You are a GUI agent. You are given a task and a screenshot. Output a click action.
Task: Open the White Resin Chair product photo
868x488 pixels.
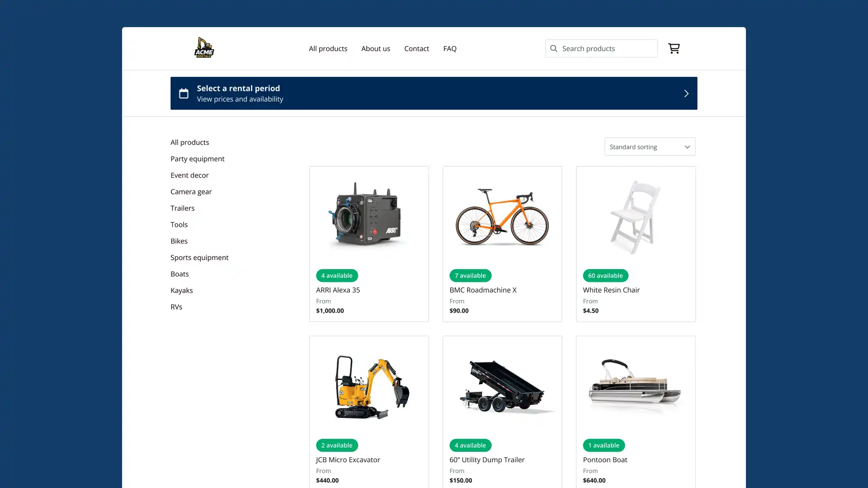pos(636,217)
